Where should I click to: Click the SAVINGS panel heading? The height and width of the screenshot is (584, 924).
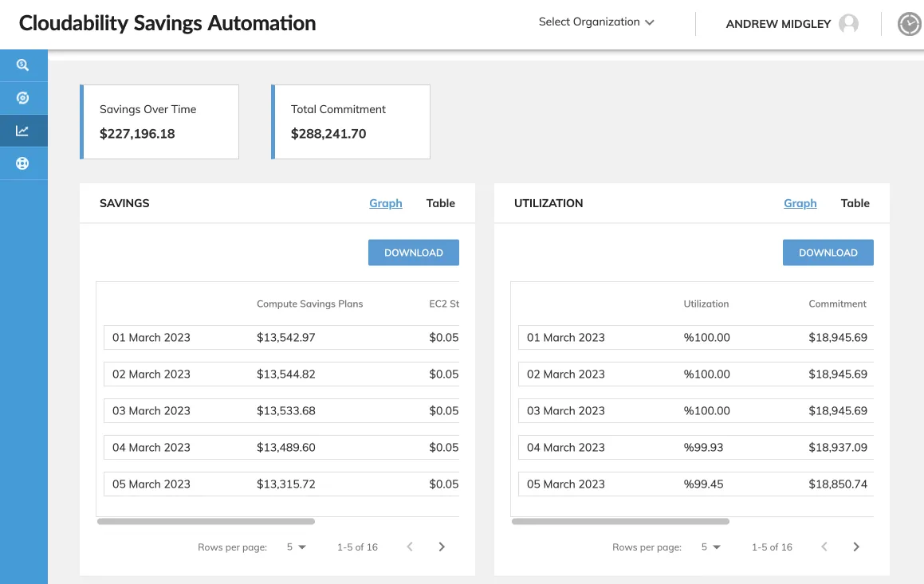(x=124, y=203)
